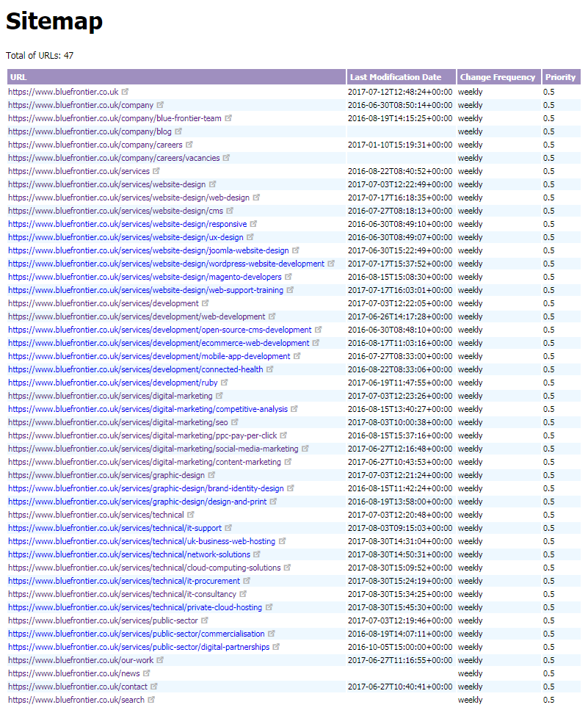Click the external link icon beside the homepage URL
The image size is (588, 713).
pos(123,92)
